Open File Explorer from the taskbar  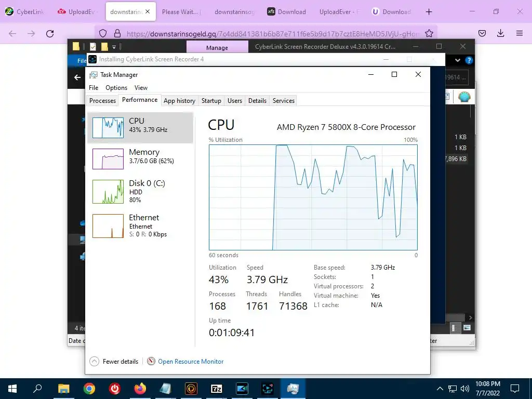(63, 389)
